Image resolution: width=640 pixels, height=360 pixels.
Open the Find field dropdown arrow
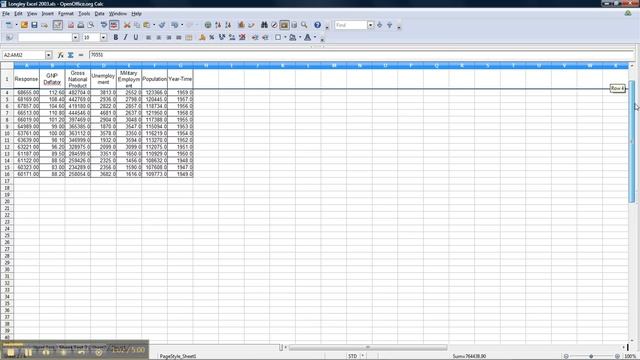click(x=370, y=25)
